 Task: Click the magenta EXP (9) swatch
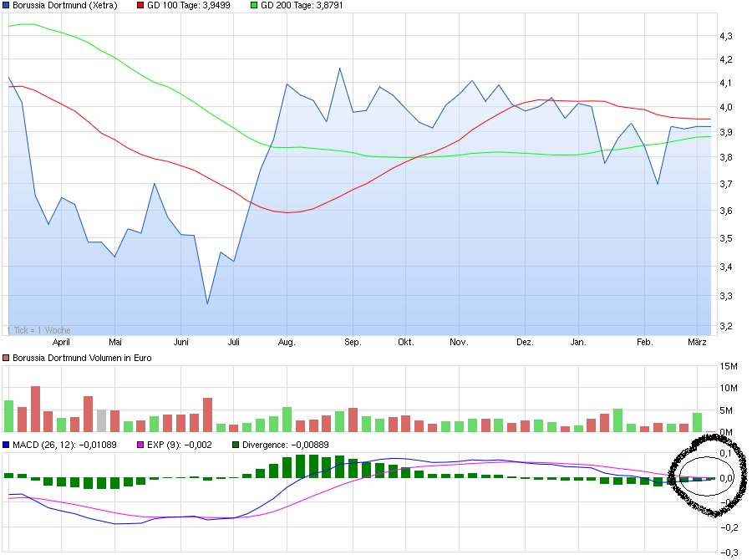click(140, 445)
